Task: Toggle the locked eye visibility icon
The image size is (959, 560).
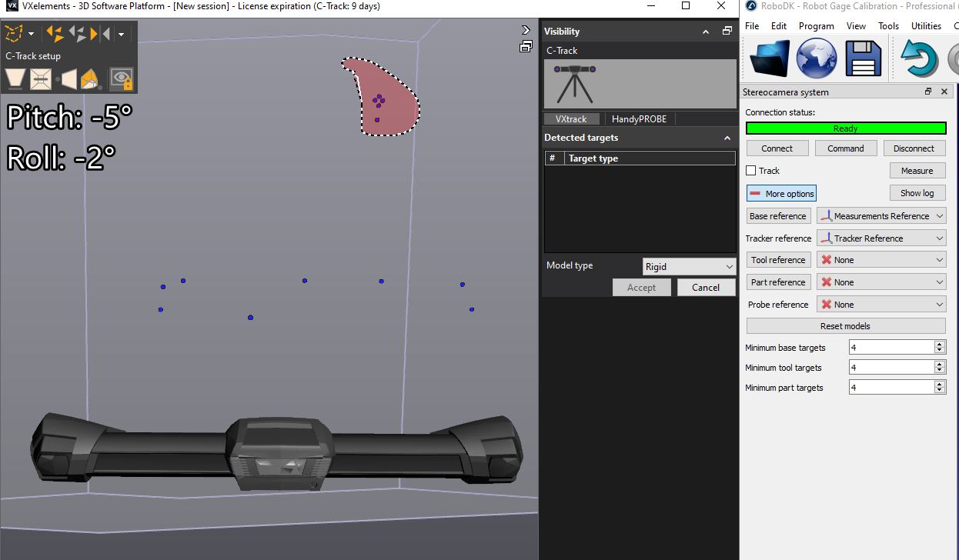Action: 121,78
